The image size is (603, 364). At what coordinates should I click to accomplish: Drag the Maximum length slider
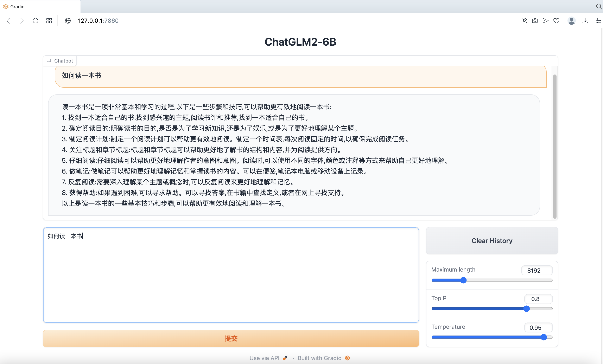(x=463, y=280)
